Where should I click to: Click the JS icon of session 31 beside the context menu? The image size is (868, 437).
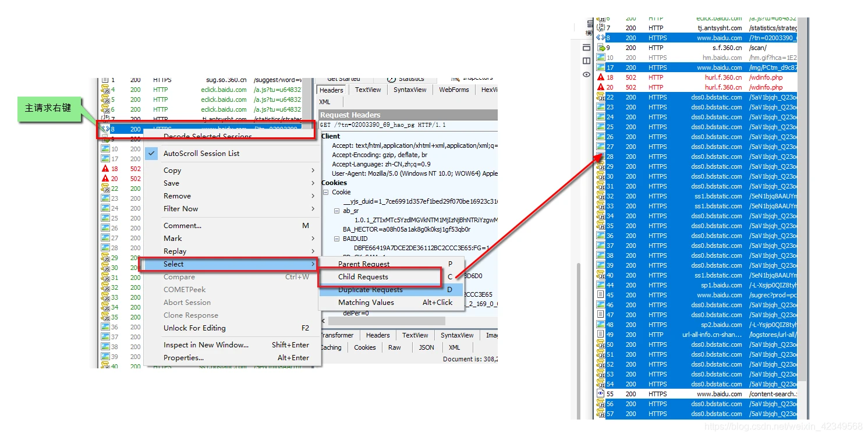(105, 278)
